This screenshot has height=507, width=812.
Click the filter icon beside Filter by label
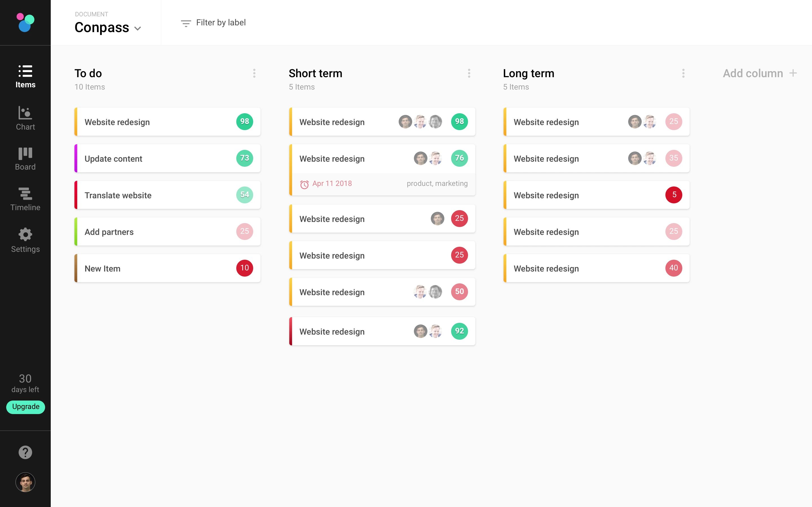pyautogui.click(x=186, y=23)
